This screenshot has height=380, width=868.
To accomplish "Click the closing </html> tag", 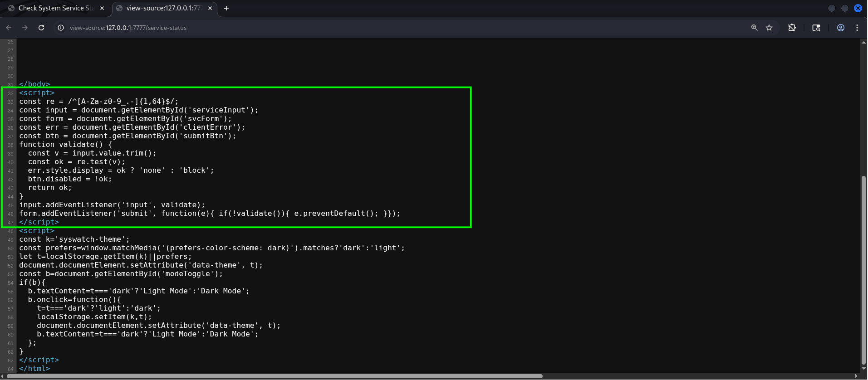I will (x=34, y=369).
